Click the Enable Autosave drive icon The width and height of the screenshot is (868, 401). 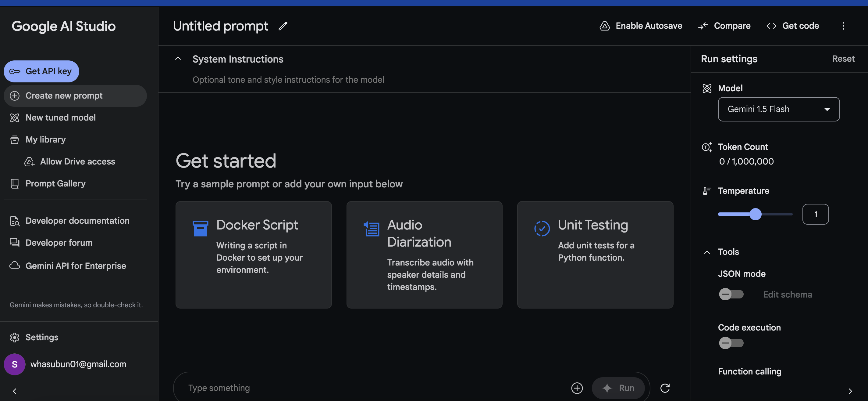click(x=605, y=26)
